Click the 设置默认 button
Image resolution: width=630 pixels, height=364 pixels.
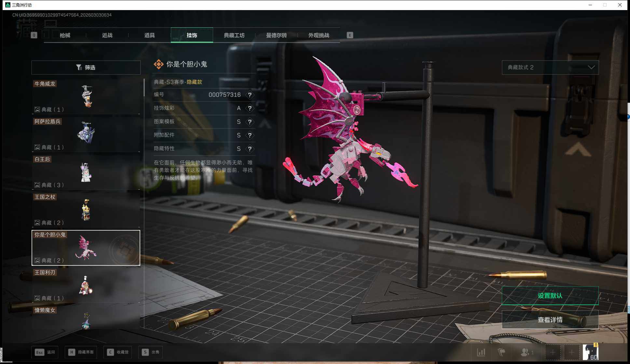550,295
